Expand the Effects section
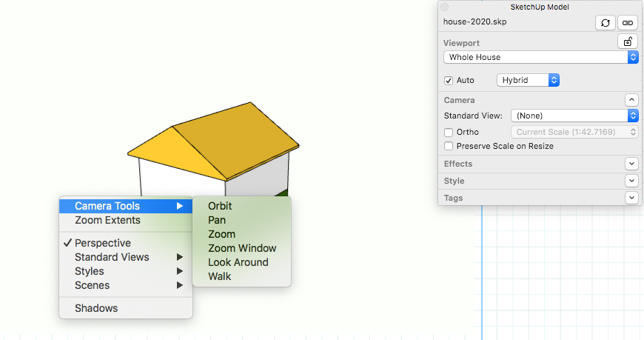This screenshot has height=340, width=644. pos(631,164)
